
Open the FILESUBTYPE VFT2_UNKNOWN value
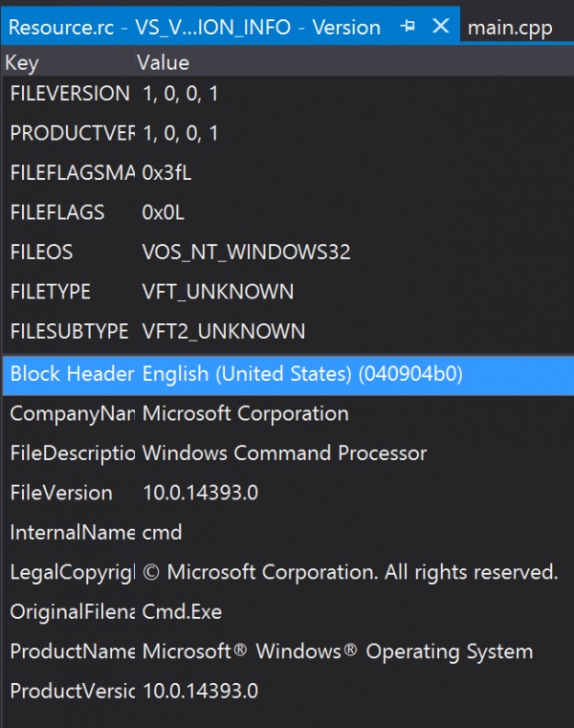click(223, 332)
